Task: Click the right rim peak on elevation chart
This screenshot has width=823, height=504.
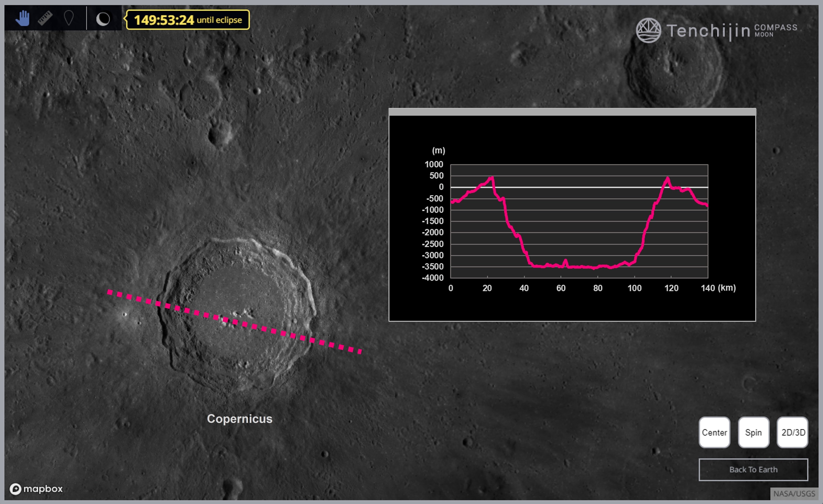Action: click(667, 178)
